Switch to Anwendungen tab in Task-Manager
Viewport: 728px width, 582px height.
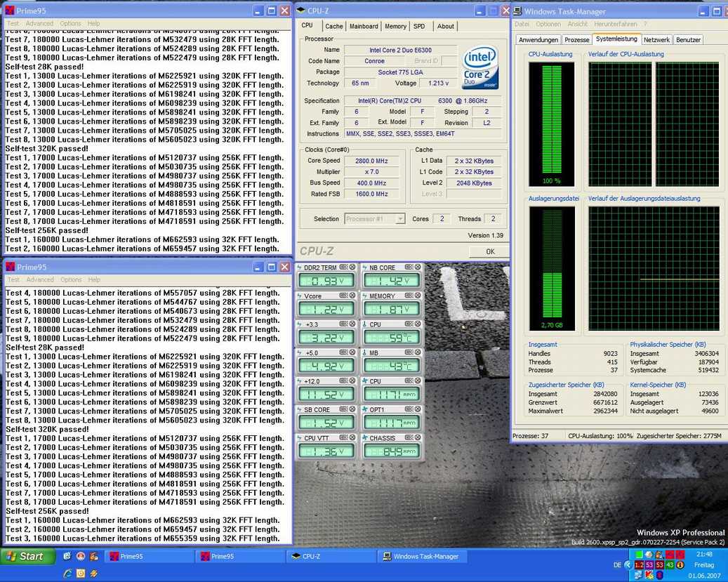coord(538,40)
